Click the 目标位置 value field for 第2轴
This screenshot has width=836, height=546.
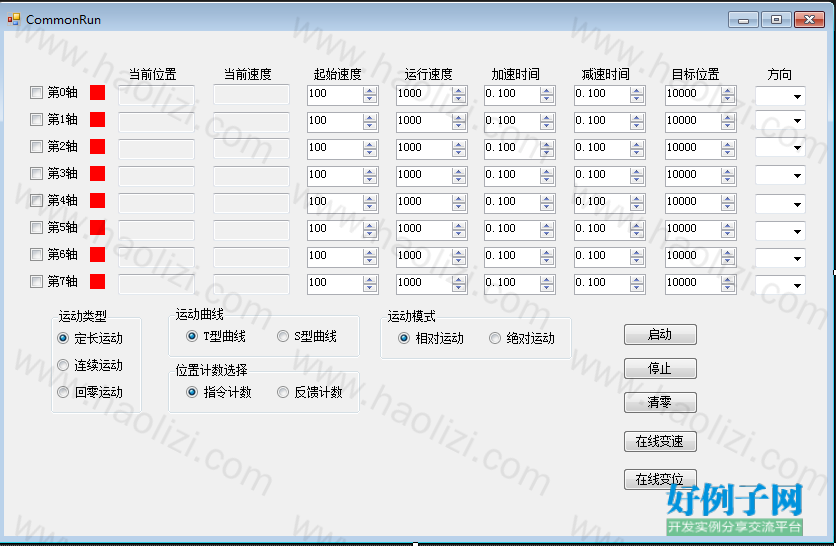pyautogui.click(x=694, y=148)
